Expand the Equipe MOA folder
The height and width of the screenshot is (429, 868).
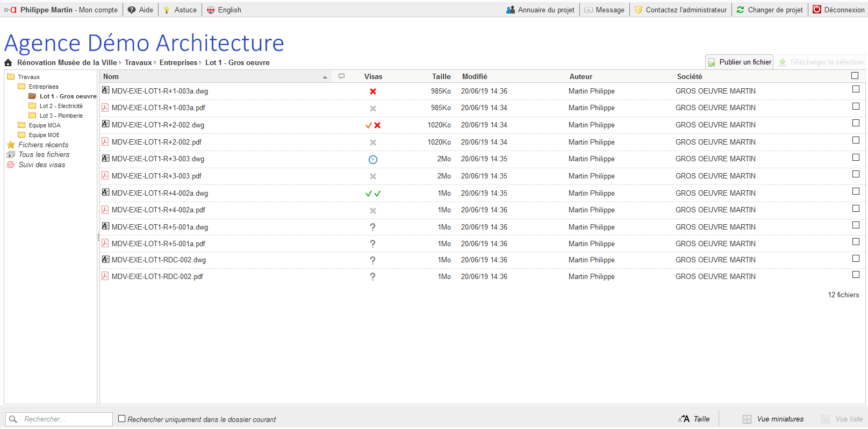[45, 126]
